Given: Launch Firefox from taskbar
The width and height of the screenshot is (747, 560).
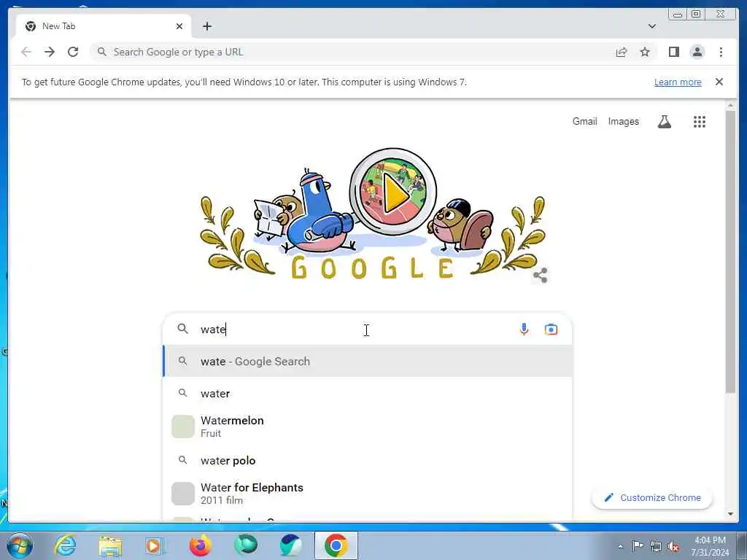Looking at the screenshot, I should (200, 545).
